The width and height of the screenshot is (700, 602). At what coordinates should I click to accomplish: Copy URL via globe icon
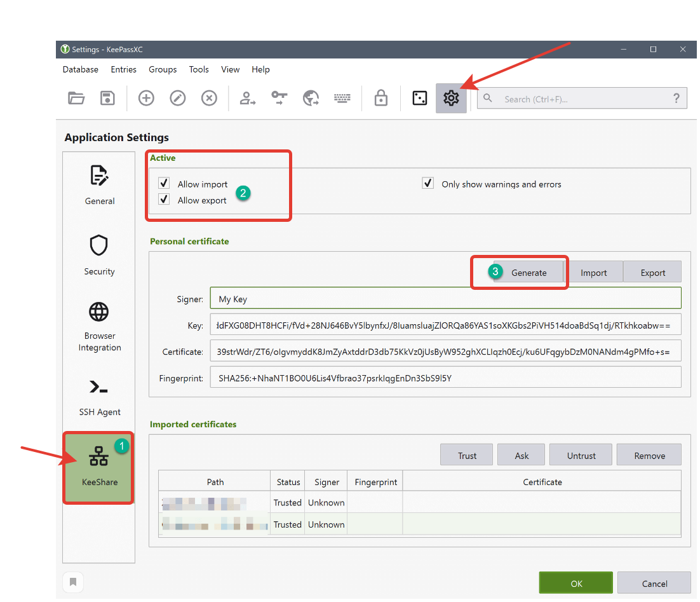pos(311,98)
